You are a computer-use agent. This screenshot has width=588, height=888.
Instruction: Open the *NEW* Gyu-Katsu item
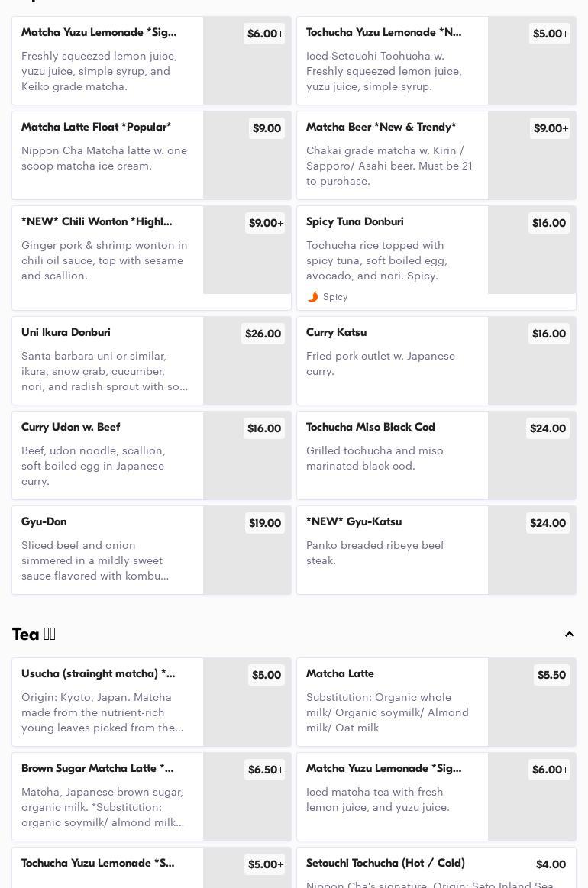(x=354, y=522)
